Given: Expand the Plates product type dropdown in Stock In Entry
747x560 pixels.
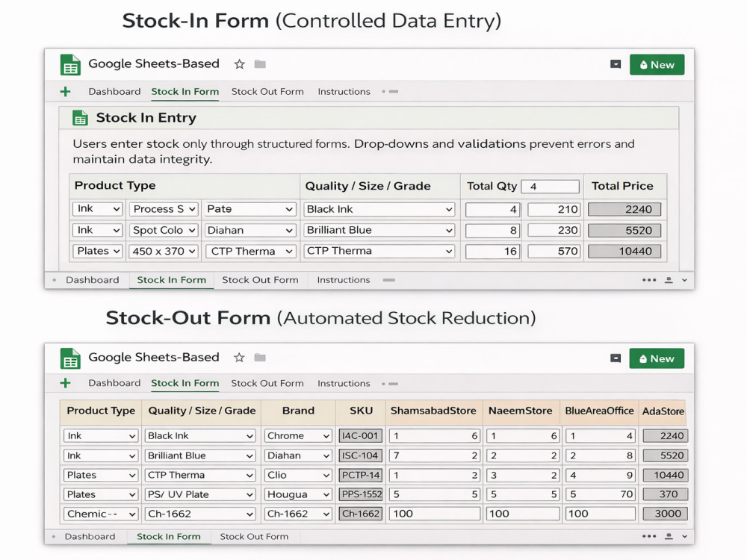Looking at the screenshot, I should point(98,251).
